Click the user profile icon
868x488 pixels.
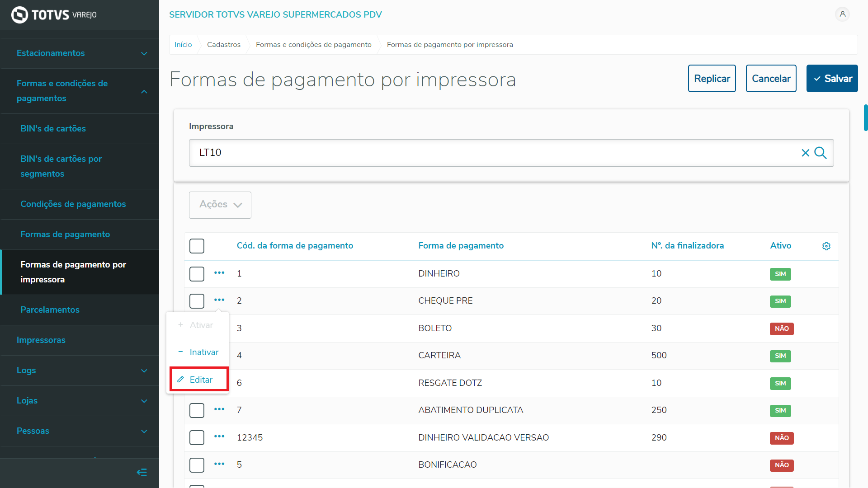pos(842,14)
